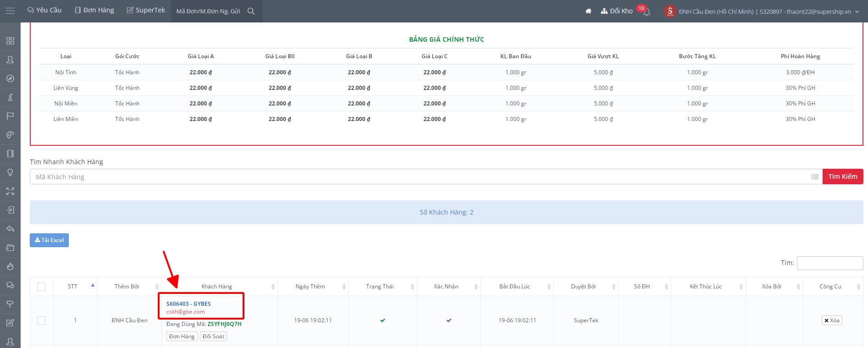Open the Yêu Cầu menu
The image size is (868, 348).
point(44,10)
